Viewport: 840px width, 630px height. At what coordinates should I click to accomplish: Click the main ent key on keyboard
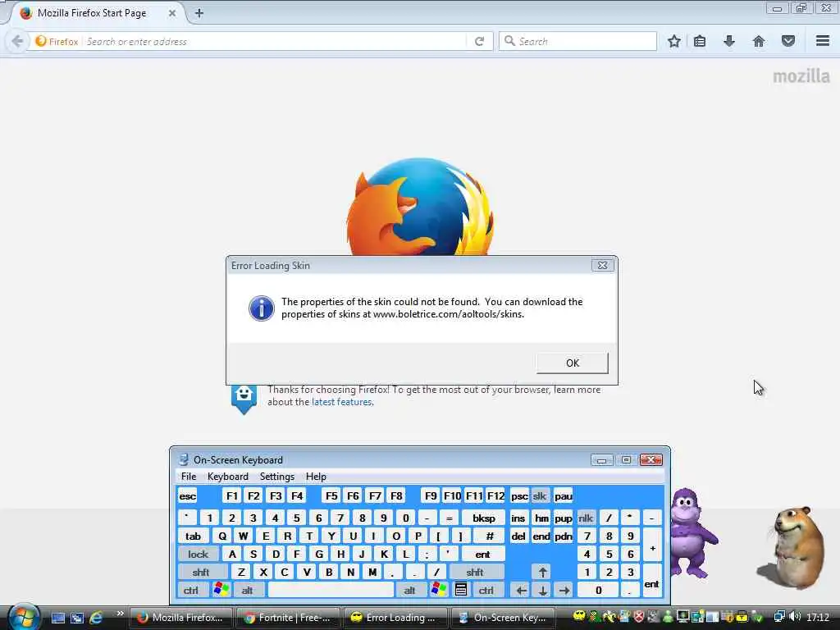[482, 555]
